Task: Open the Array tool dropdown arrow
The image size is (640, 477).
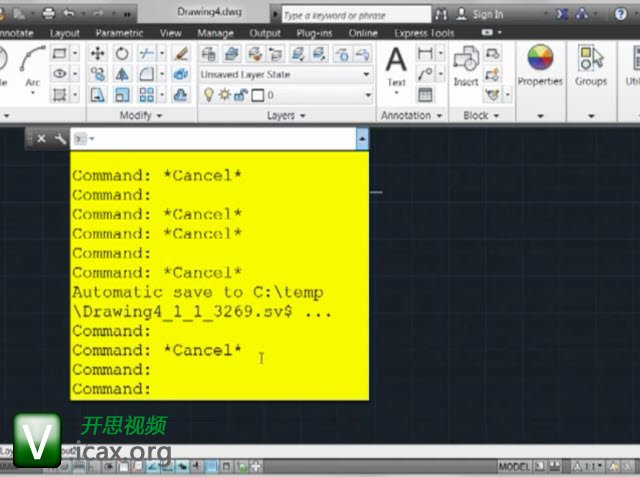Action: pos(162,95)
